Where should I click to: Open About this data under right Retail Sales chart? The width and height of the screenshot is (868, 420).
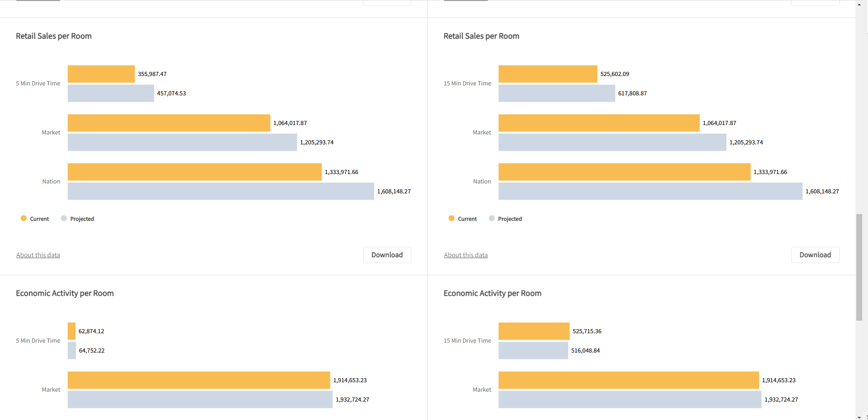point(466,255)
